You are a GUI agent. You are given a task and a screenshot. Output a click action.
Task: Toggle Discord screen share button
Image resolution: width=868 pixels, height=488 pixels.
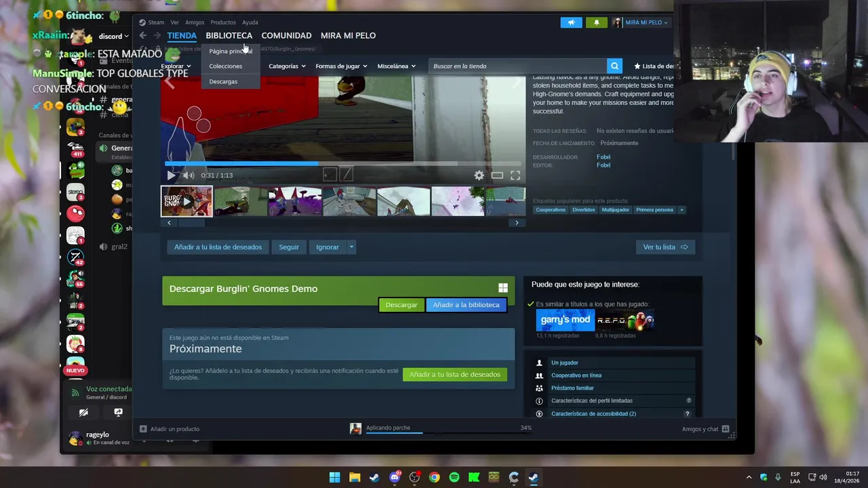click(118, 412)
